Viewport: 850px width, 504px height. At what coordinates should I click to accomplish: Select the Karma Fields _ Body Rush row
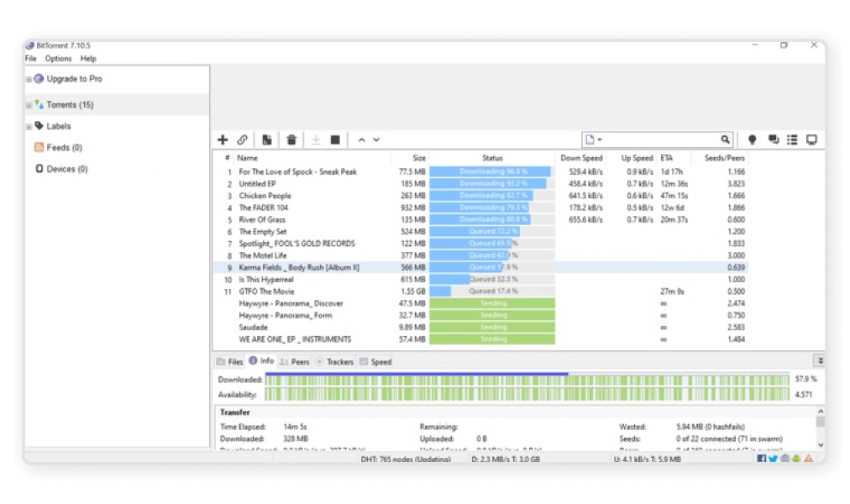pyautogui.click(x=480, y=267)
